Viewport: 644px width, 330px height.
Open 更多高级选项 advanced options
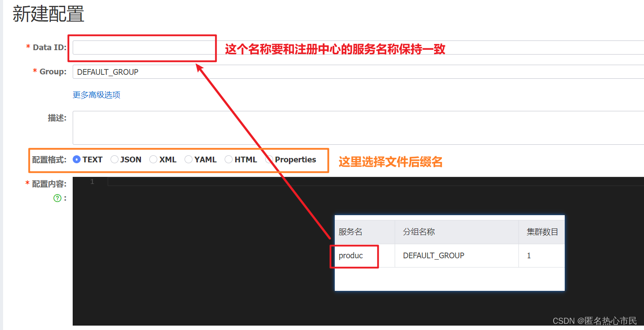pos(96,95)
